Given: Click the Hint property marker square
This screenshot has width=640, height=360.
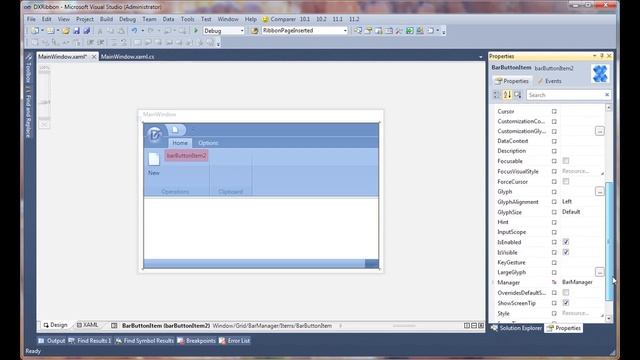Looking at the screenshot, I should pos(554,222).
